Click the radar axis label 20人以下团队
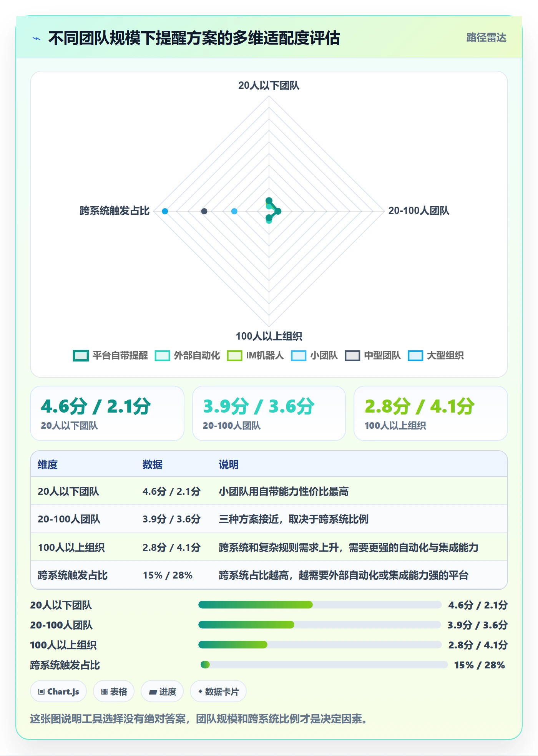Screen dimensions: 538x756 (269, 85)
